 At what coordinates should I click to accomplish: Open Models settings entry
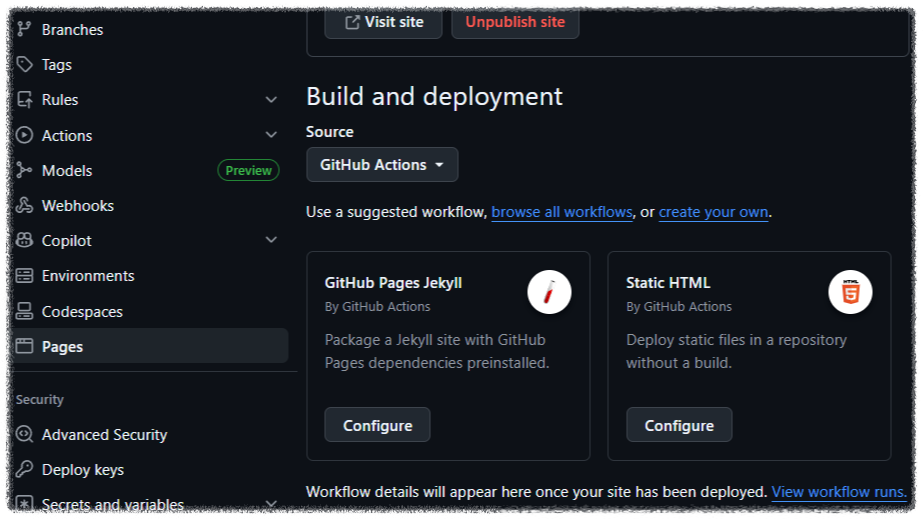click(67, 171)
